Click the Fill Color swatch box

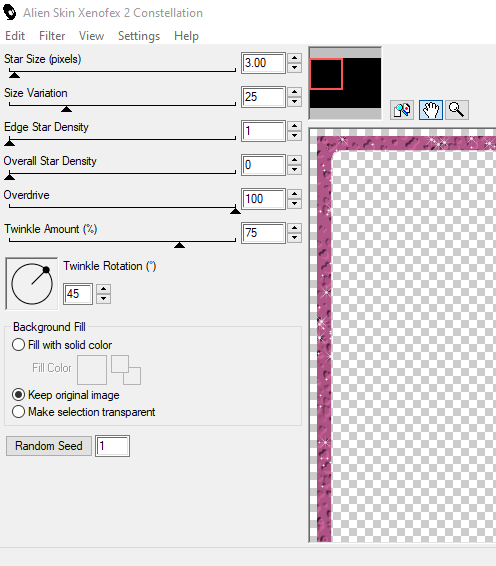92,370
